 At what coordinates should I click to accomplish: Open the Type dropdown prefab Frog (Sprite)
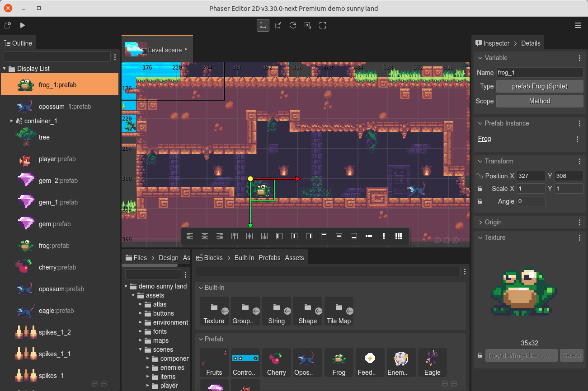(x=540, y=86)
